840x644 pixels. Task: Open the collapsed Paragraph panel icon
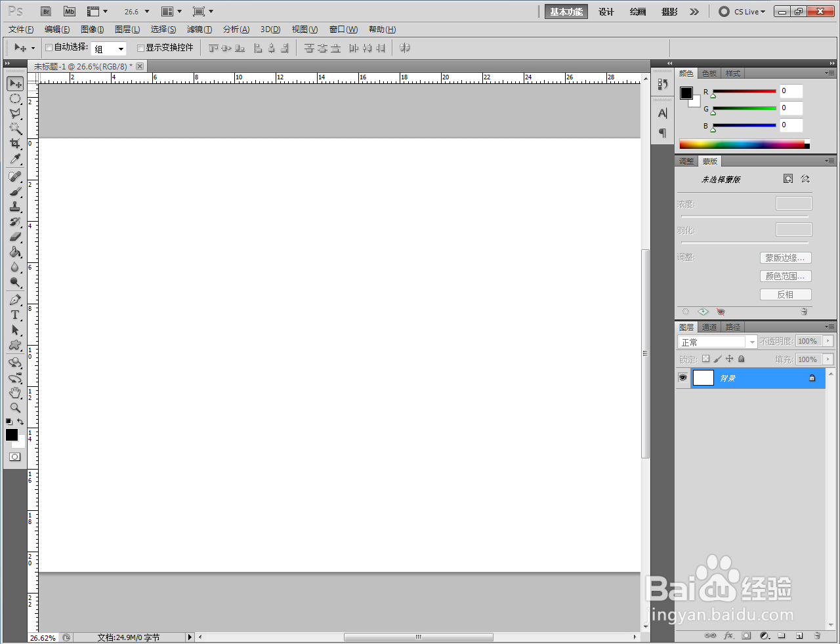[x=663, y=133]
